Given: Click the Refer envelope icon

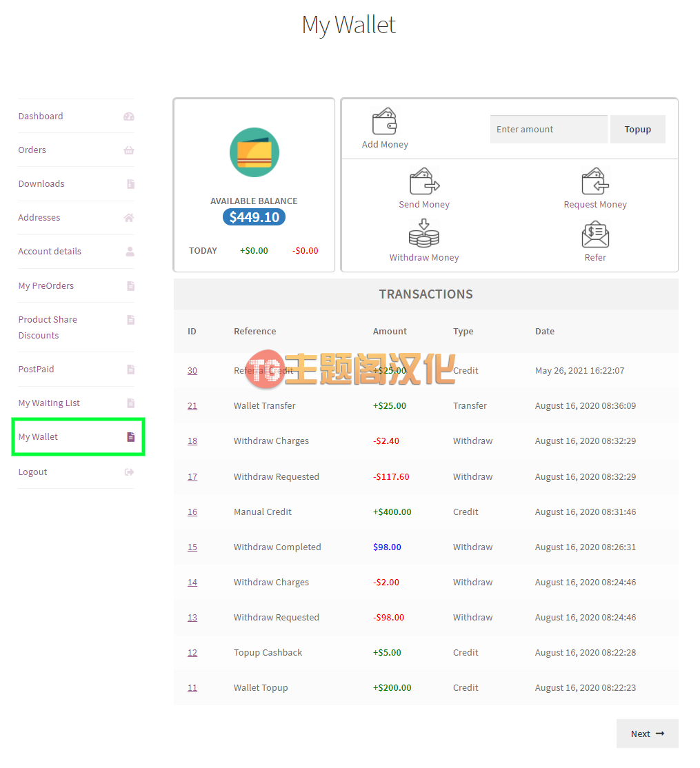Looking at the screenshot, I should pos(595,234).
